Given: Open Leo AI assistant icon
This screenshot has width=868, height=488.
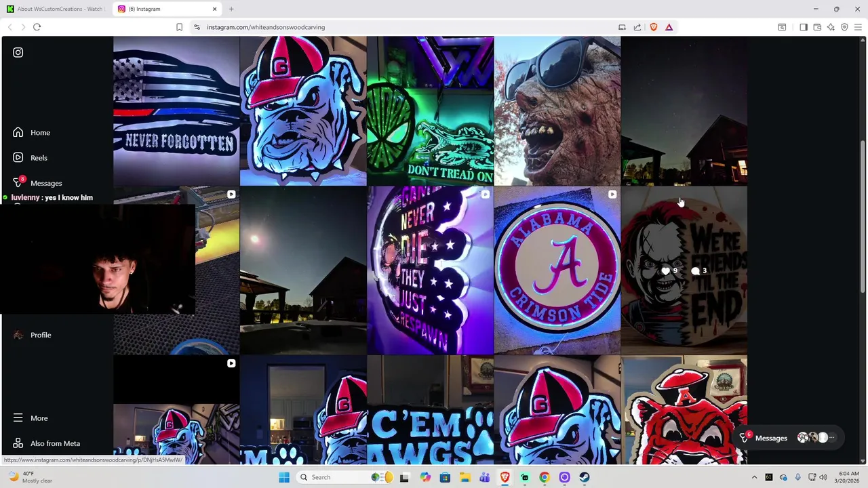Looking at the screenshot, I should (x=831, y=27).
